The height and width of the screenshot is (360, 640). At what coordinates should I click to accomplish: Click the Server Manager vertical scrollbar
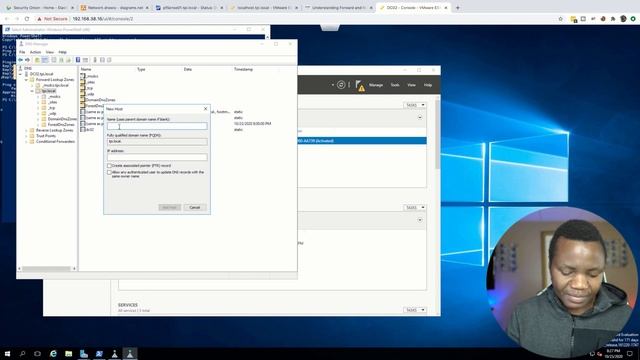pos(438,135)
